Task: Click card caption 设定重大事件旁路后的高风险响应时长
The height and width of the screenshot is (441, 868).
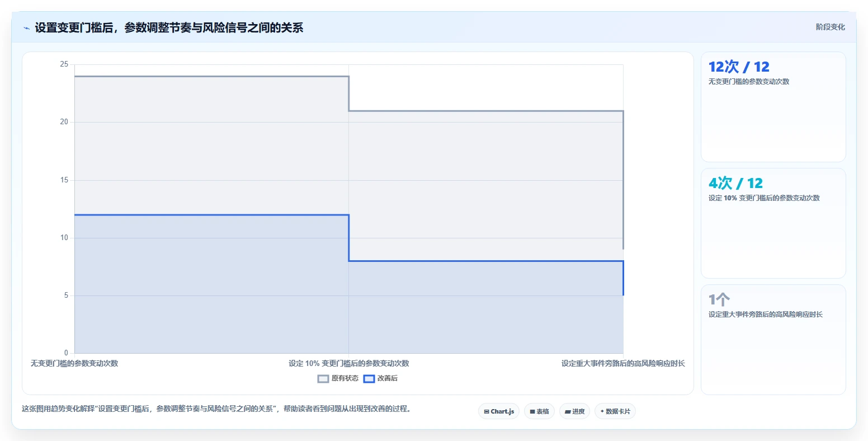Action: (766, 315)
